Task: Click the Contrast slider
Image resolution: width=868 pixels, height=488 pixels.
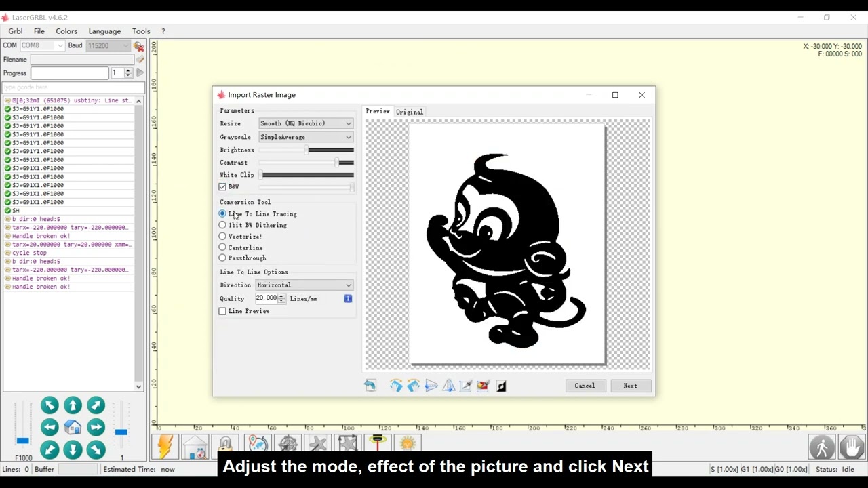Action: [307, 163]
